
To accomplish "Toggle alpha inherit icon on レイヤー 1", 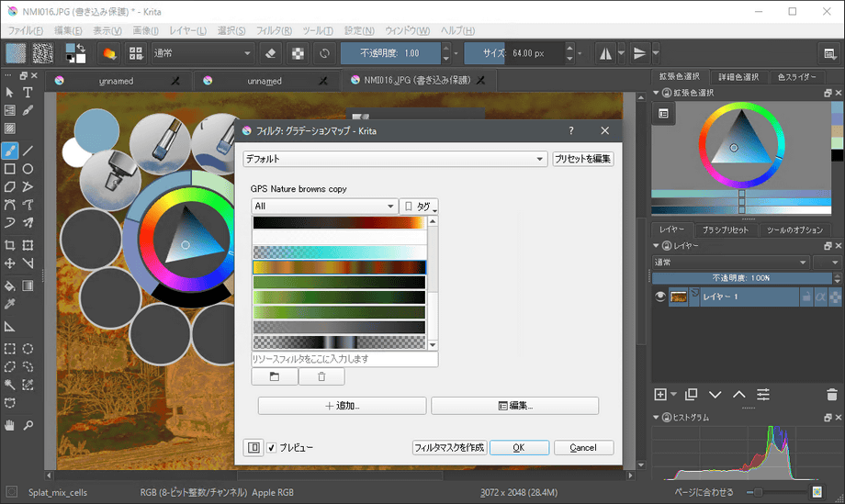I will click(x=821, y=297).
